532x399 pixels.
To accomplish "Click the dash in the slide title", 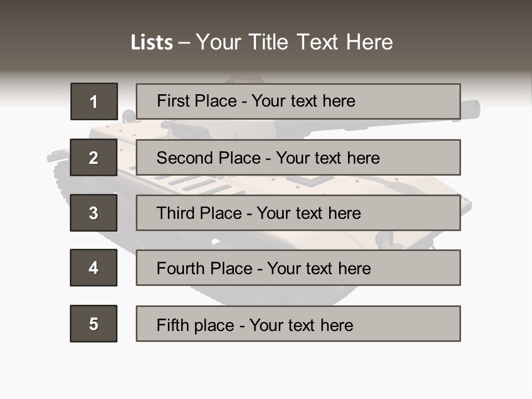I will point(184,43).
